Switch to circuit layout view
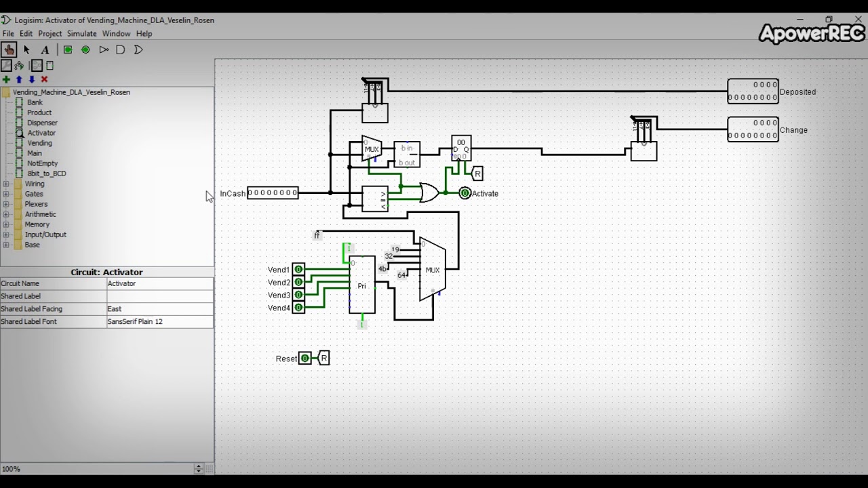 point(37,66)
